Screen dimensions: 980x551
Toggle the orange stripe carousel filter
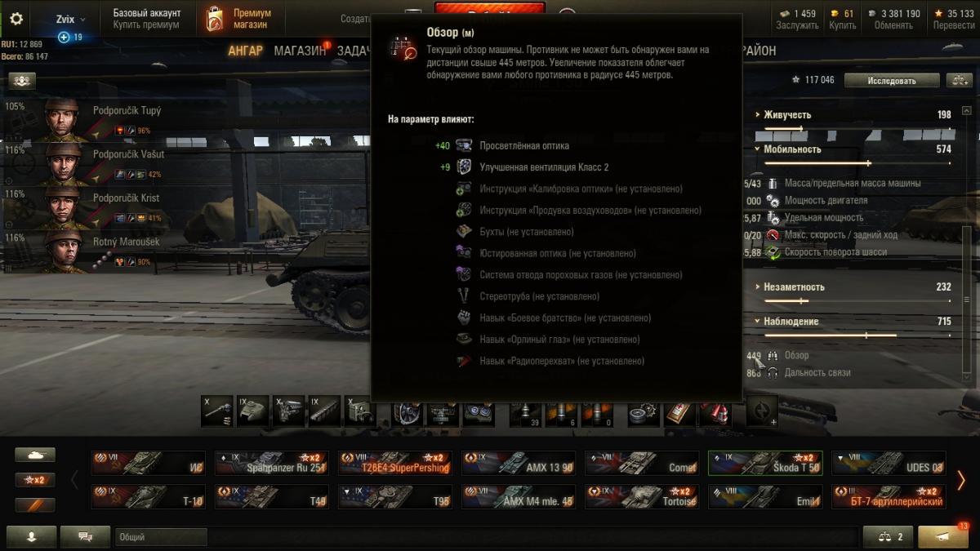tap(35, 504)
